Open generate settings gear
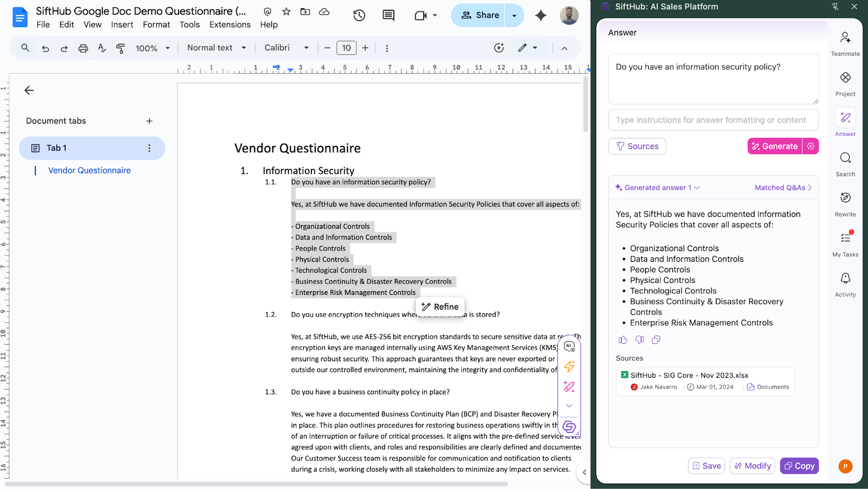This screenshot has width=868, height=489. (810, 146)
